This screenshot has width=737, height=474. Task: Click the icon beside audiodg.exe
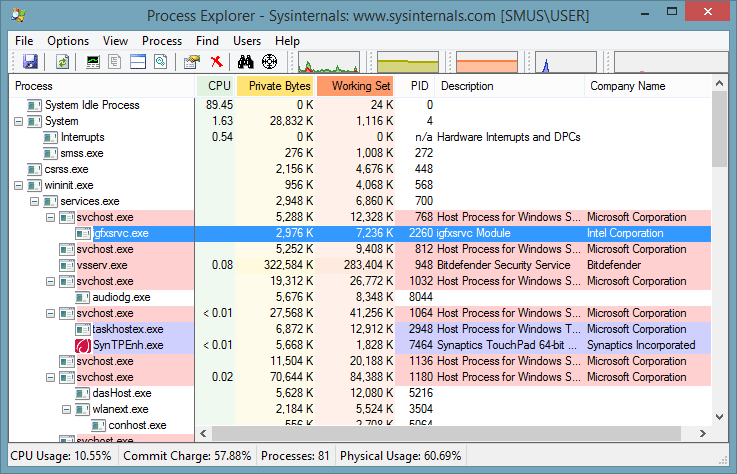click(x=82, y=297)
